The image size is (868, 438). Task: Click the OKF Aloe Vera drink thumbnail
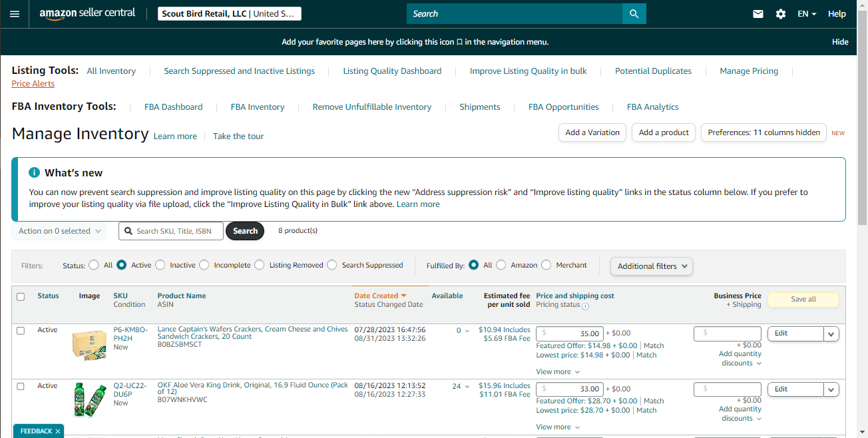tap(89, 401)
